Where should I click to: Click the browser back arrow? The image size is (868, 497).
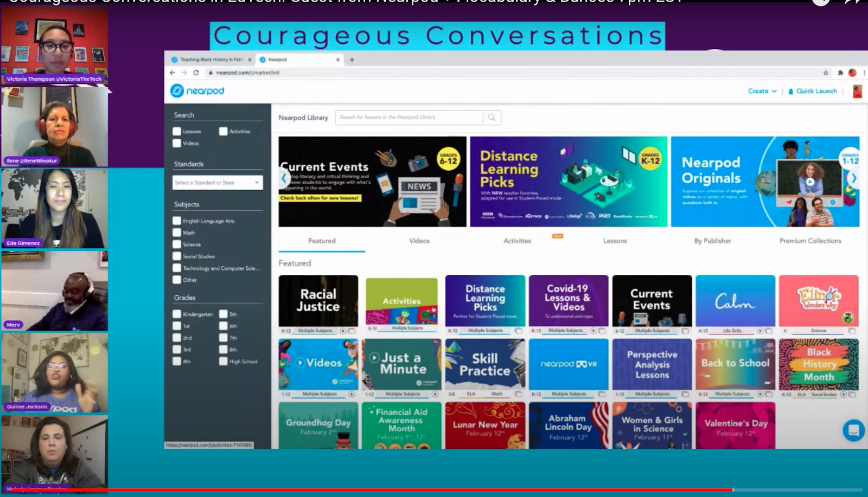point(173,73)
